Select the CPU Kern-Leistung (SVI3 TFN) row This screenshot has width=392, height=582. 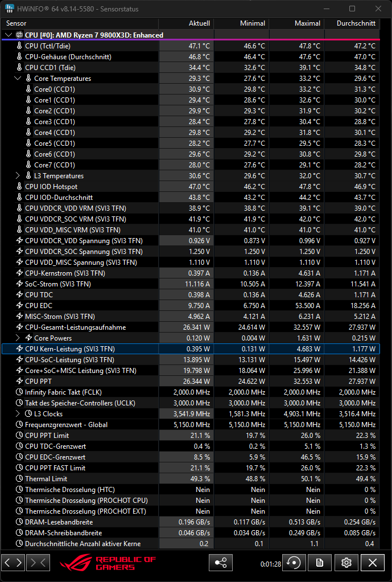coord(191,349)
